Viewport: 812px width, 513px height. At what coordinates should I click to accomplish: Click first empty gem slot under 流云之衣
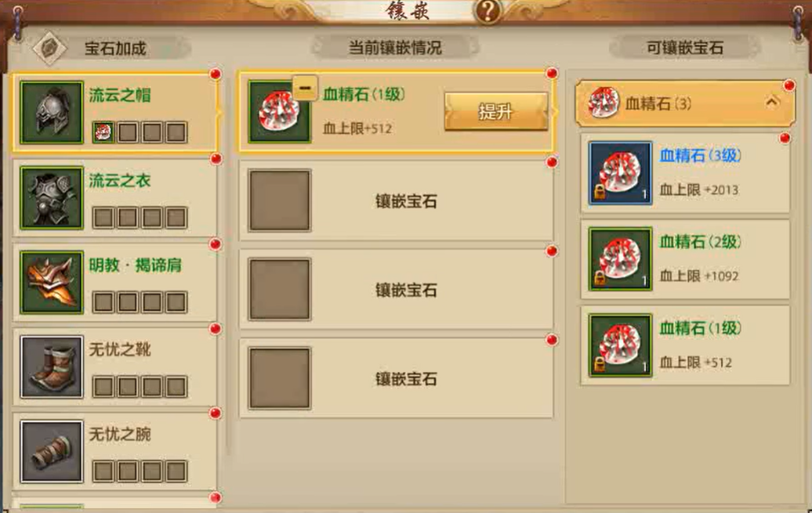point(103,218)
